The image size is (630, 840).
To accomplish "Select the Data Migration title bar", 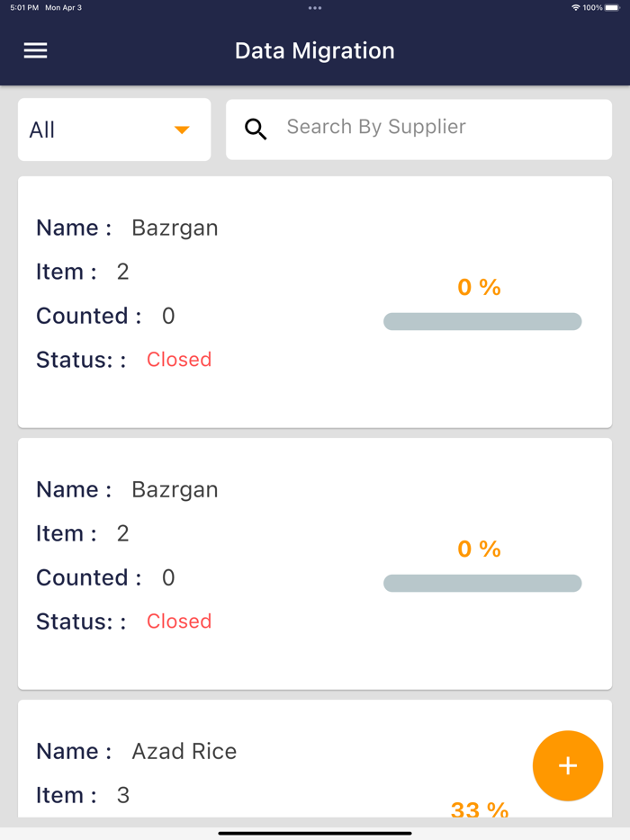I will click(314, 50).
